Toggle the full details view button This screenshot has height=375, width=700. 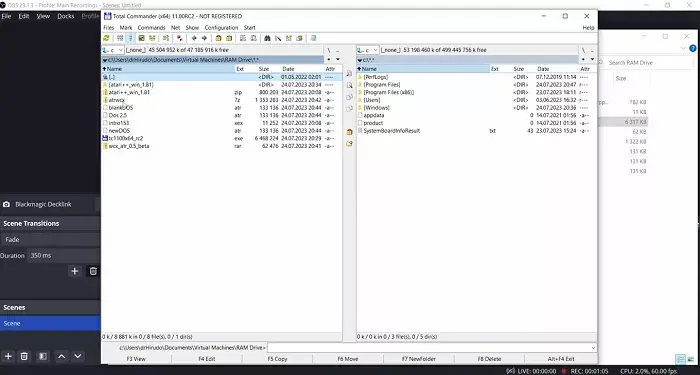(x=130, y=38)
